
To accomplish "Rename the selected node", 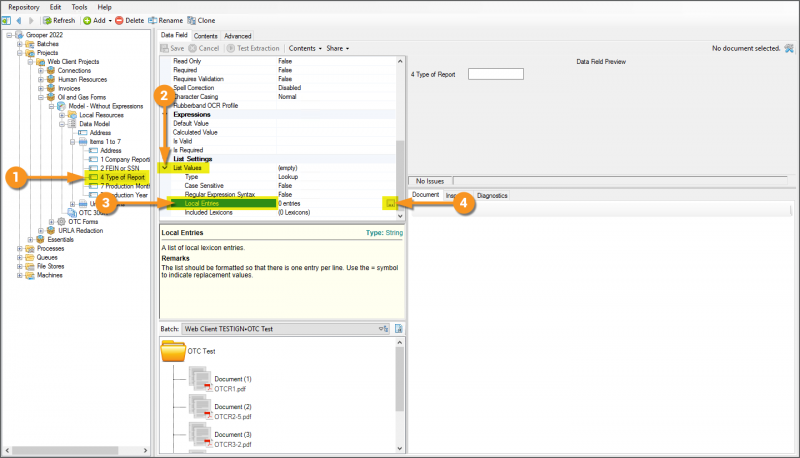I will click(165, 20).
